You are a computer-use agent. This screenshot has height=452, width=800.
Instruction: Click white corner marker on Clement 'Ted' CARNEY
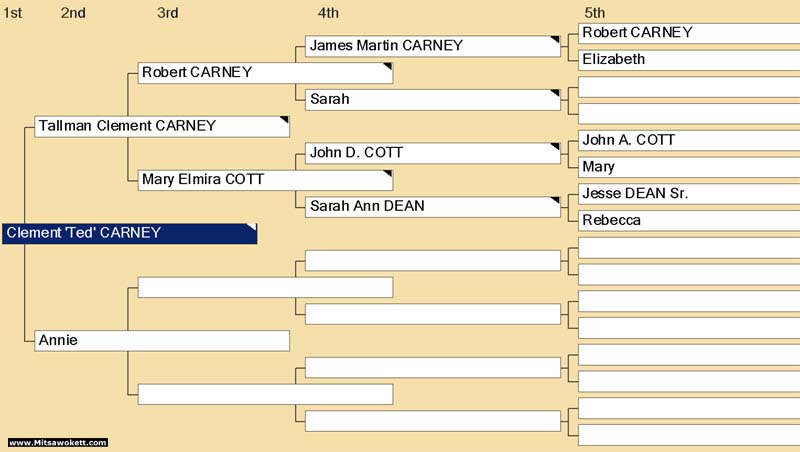[252, 227]
